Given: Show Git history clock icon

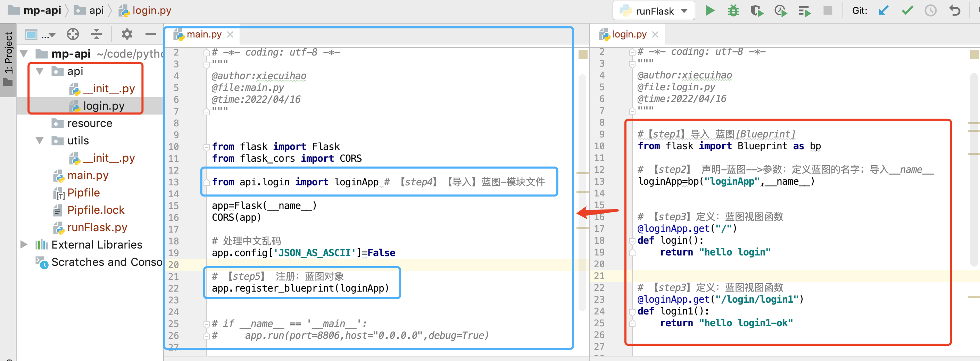Looking at the screenshot, I should (931, 11).
